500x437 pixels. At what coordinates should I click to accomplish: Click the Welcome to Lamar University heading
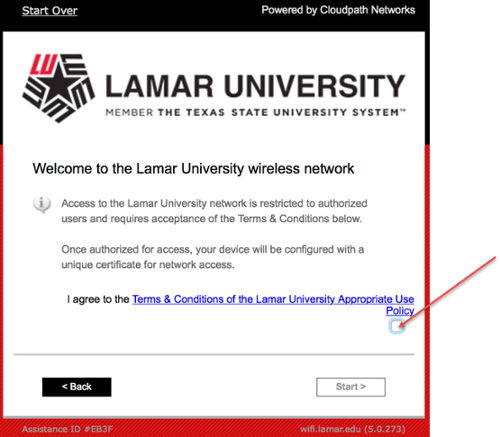click(x=193, y=169)
